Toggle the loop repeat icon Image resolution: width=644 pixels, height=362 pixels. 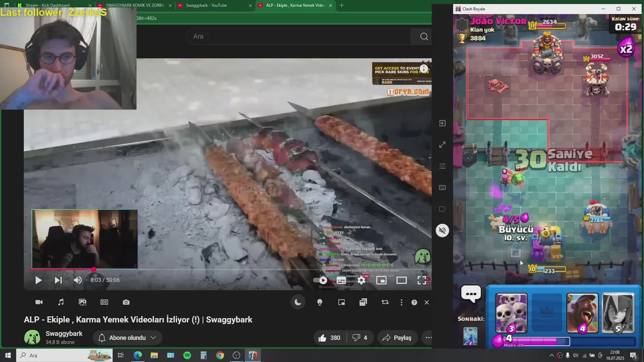[385, 302]
